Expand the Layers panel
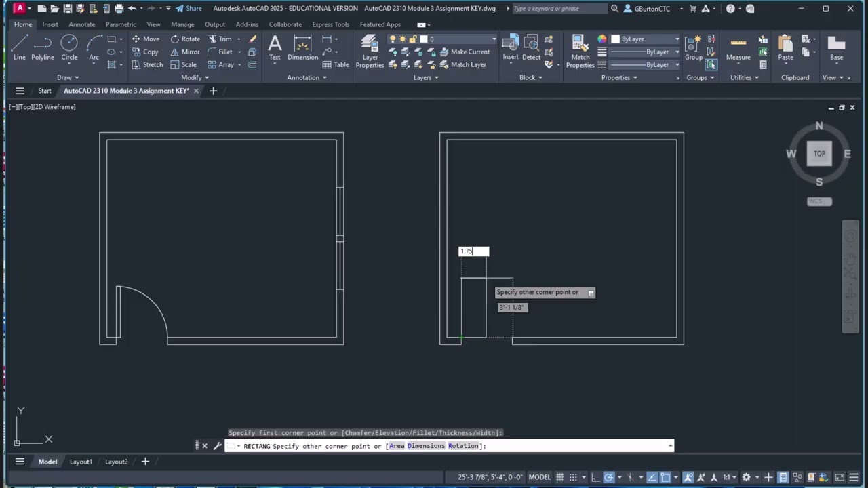868x488 pixels. pyautogui.click(x=426, y=77)
